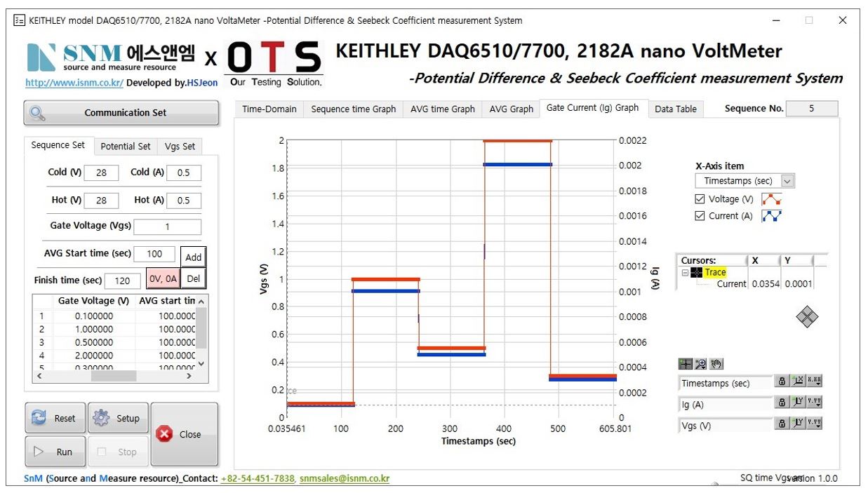Click the pink 0V, 0A button
This screenshot has width=868, height=493.
pos(163,278)
